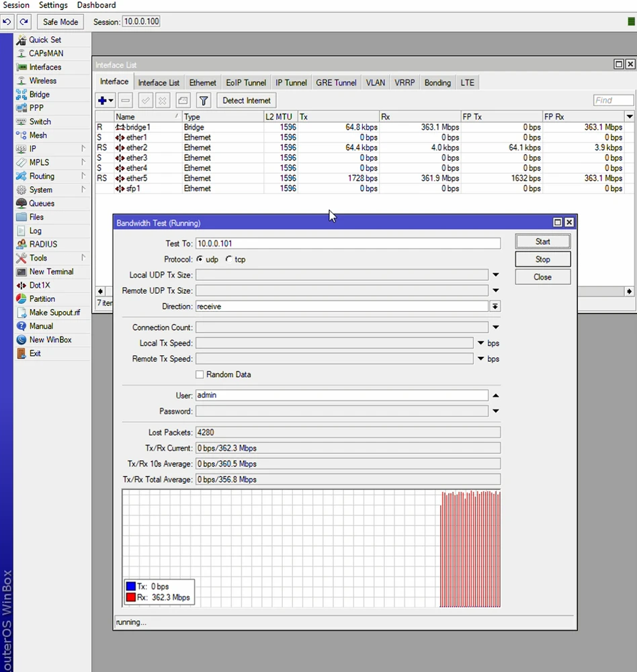This screenshot has height=672, width=637.
Task: Select the tcp protocol radio button
Action: (229, 259)
